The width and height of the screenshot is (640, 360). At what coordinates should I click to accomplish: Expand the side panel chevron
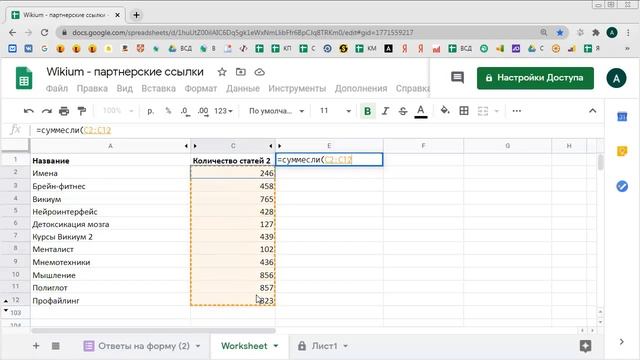pos(622,342)
